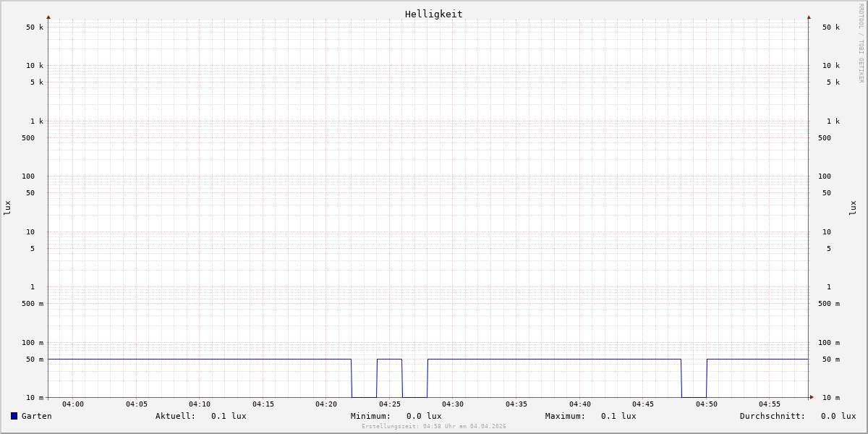Click the left vertical lux axis title

[x=7, y=208]
